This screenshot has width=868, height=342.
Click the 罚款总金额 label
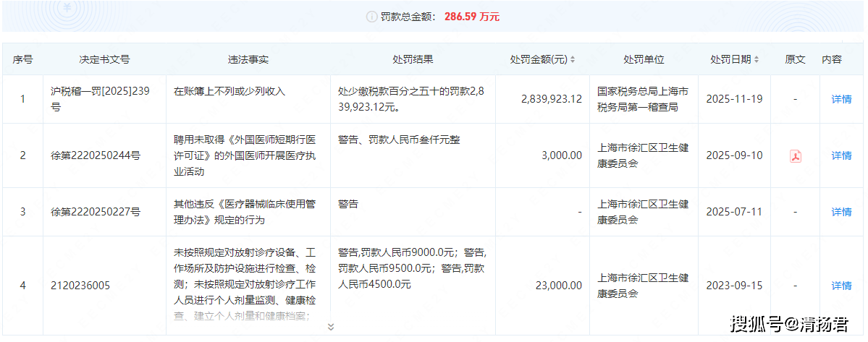point(408,17)
